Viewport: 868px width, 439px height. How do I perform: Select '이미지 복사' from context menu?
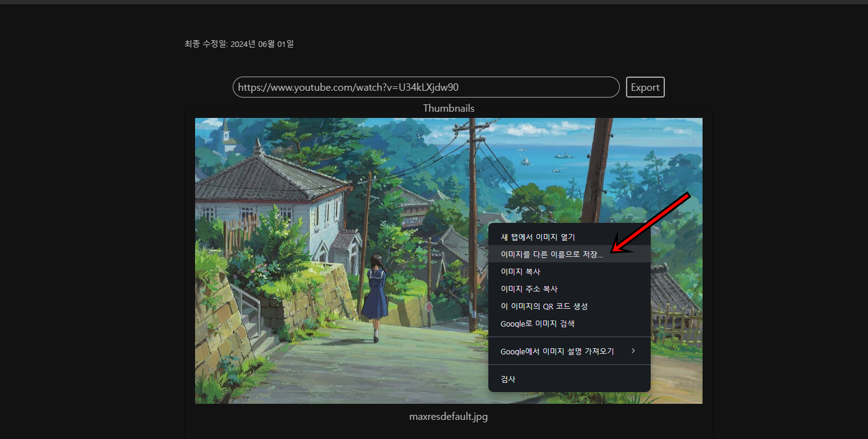pyautogui.click(x=569, y=272)
